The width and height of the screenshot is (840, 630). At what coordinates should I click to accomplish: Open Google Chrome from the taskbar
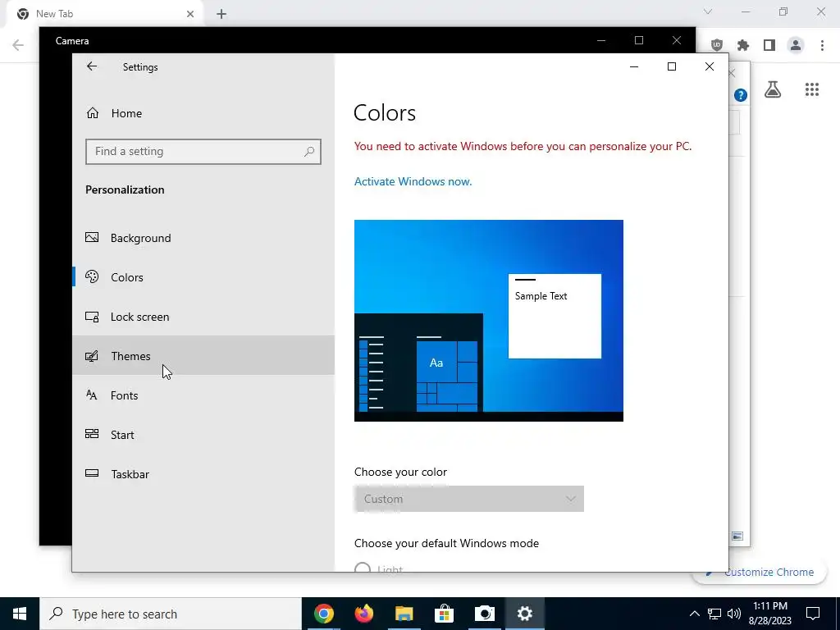tap(323, 614)
